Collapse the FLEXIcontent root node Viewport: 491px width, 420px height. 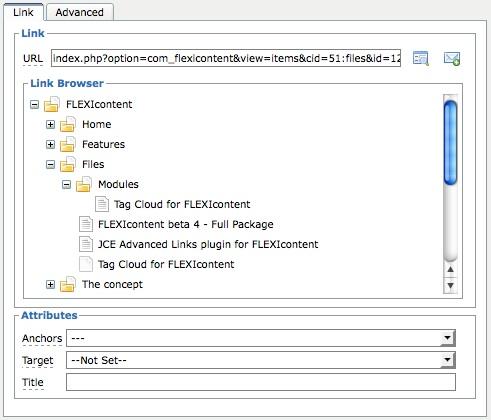click(x=34, y=105)
